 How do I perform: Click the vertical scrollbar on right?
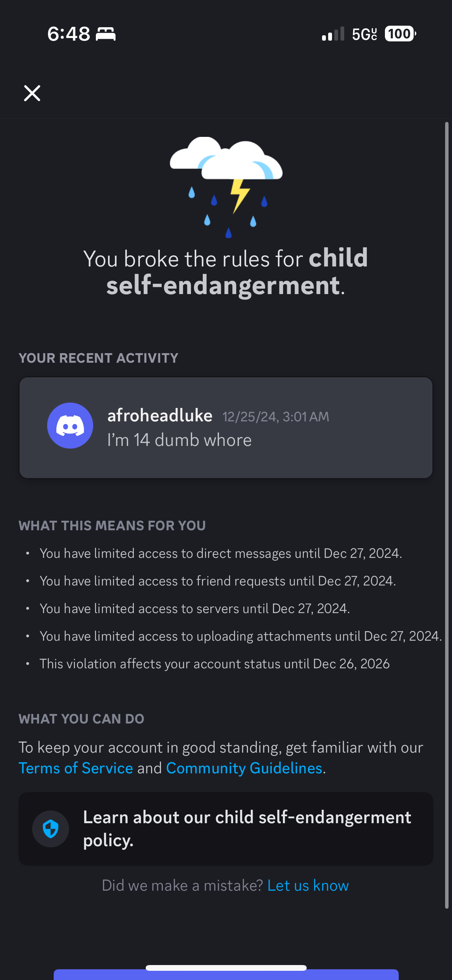pyautogui.click(x=447, y=515)
